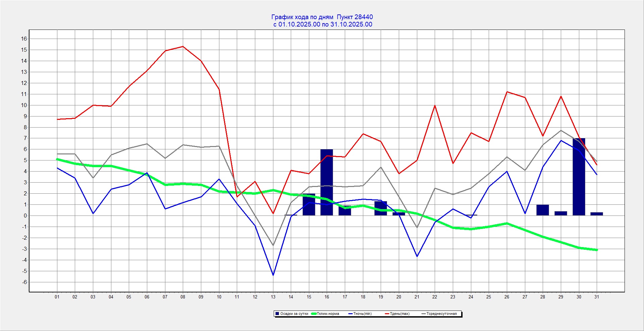This screenshot has height=331, width=644.
Task: Select the precipitation bar on day 28
Action: pyautogui.click(x=542, y=210)
